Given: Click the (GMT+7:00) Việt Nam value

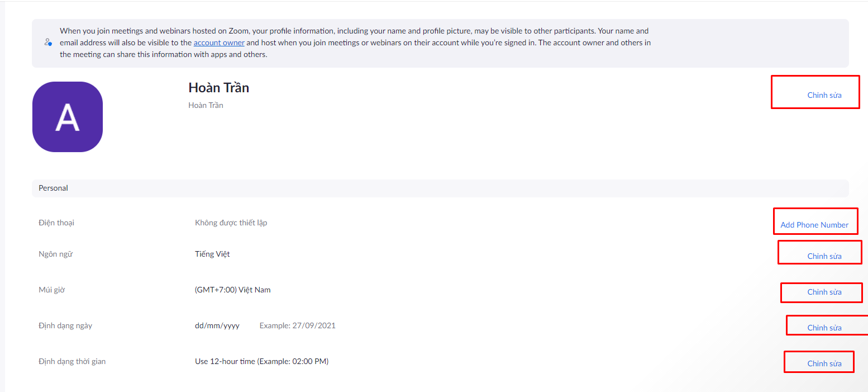Looking at the screenshot, I should (x=232, y=290).
